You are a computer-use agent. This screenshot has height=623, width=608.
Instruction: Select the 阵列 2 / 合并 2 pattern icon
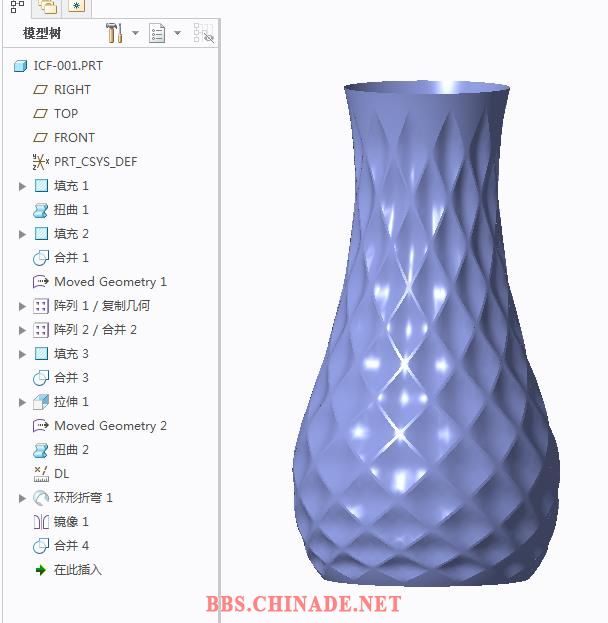41,330
